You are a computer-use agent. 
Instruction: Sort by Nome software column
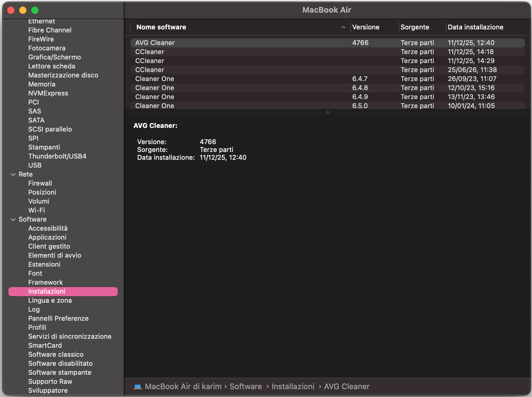point(161,27)
